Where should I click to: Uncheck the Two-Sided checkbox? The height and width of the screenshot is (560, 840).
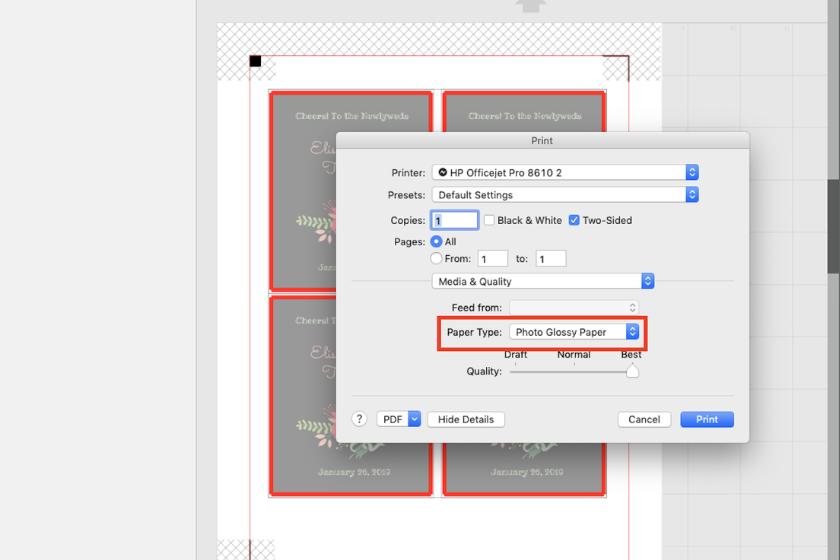coord(574,220)
